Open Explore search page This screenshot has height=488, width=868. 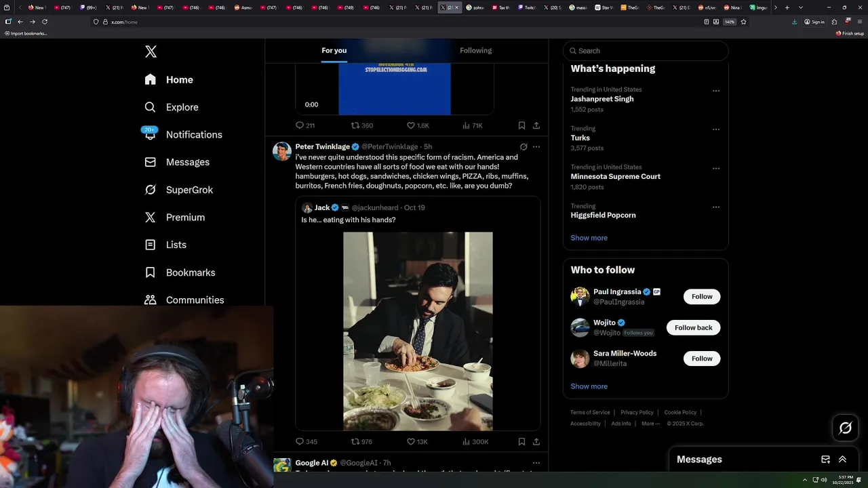click(172, 107)
